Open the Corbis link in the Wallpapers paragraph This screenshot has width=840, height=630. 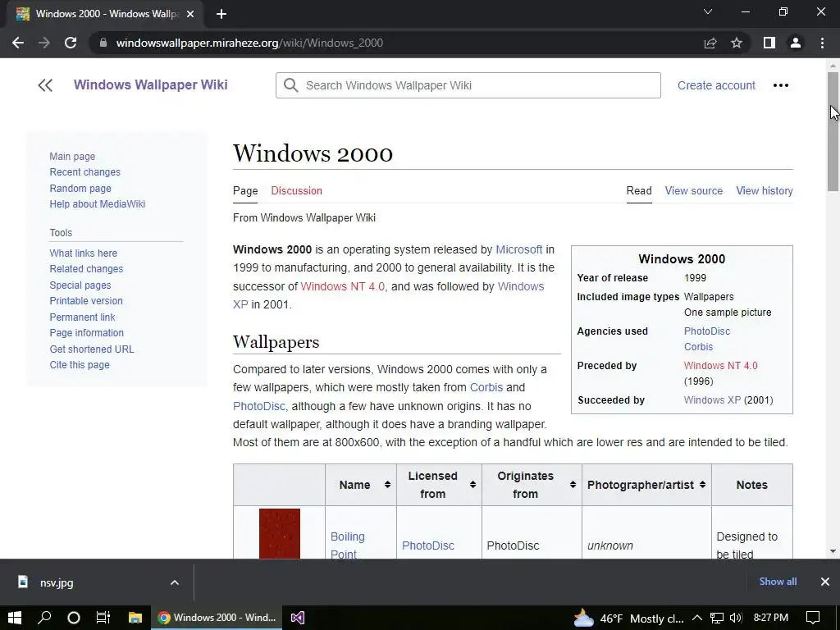[x=486, y=387]
